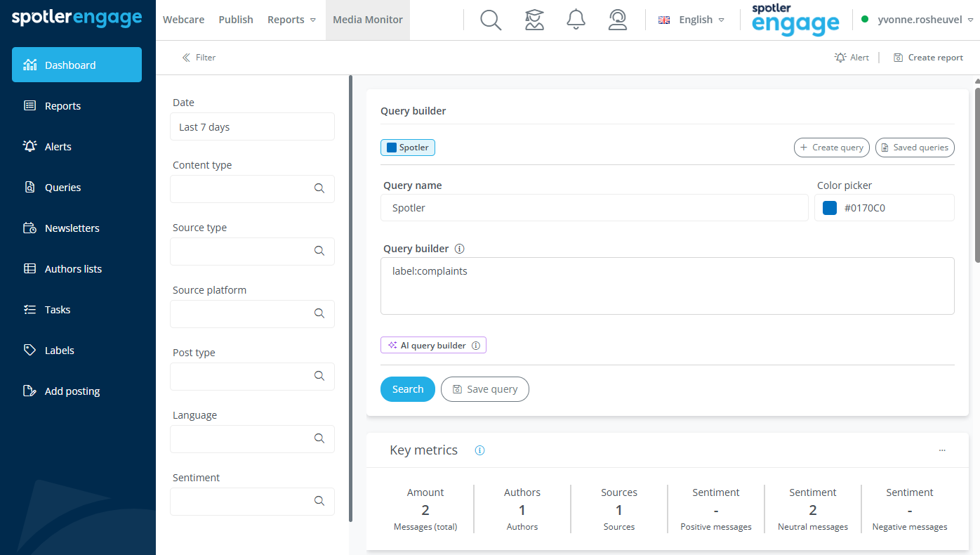Open the Language filter dropdown field

pos(252,439)
